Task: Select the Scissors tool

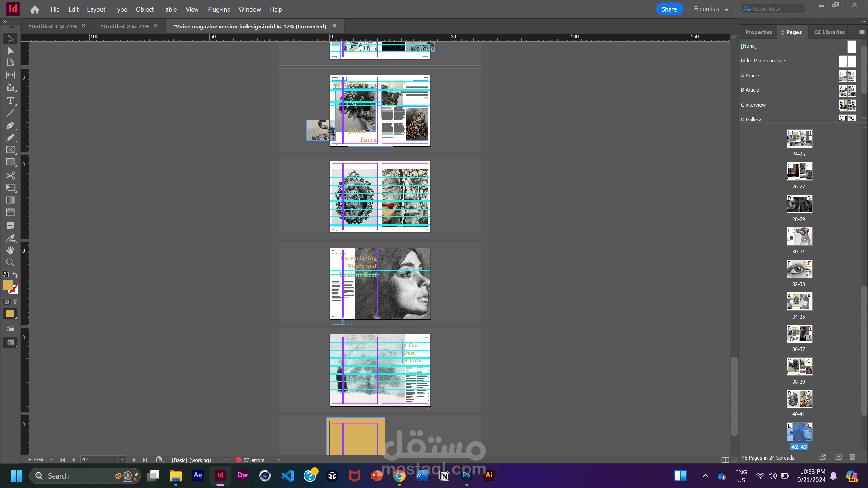Action: 10,176
